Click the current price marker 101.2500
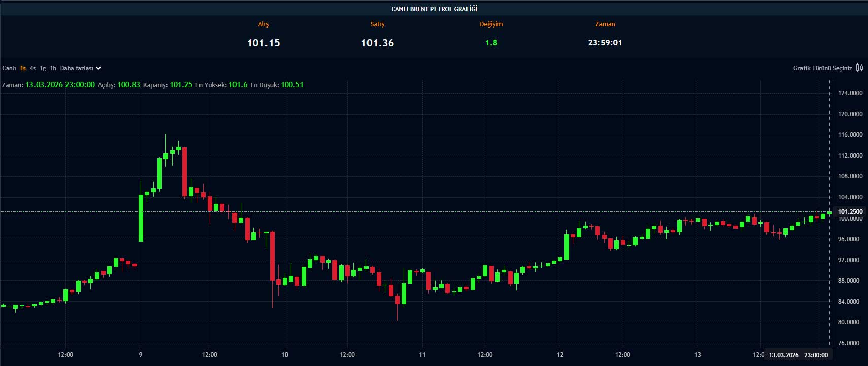Viewport: 868px width, 366px height. 850,212
